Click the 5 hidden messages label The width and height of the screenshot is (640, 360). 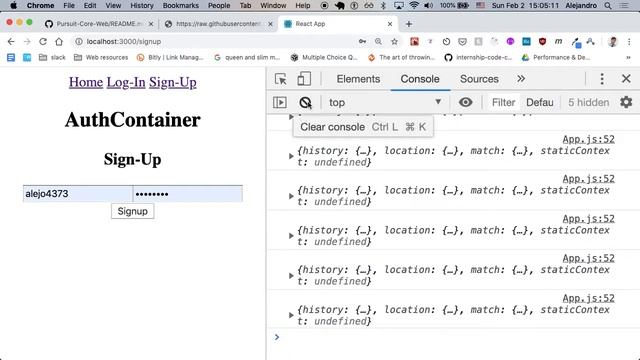click(589, 102)
